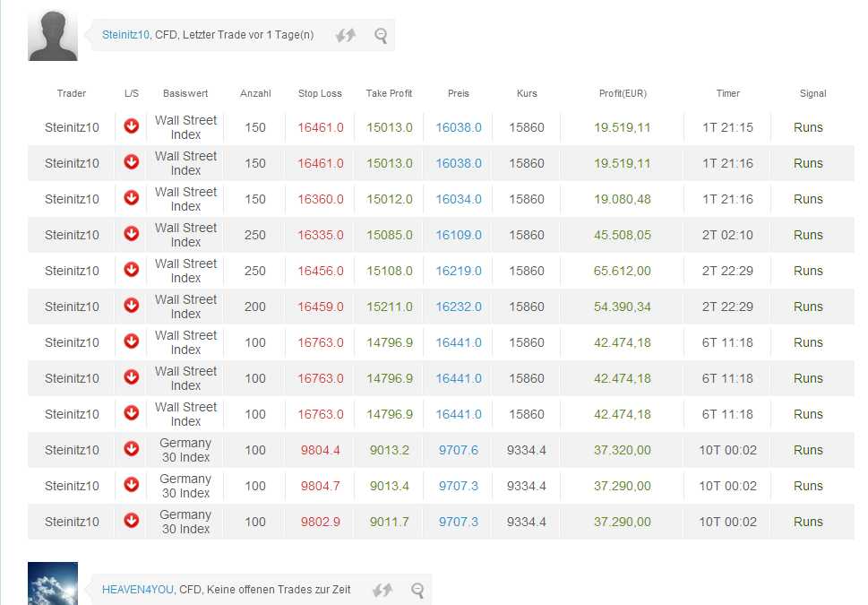This screenshot has height=605, width=868.
Task: Open the blue Steinitz10 link above the table
Action: [x=126, y=35]
